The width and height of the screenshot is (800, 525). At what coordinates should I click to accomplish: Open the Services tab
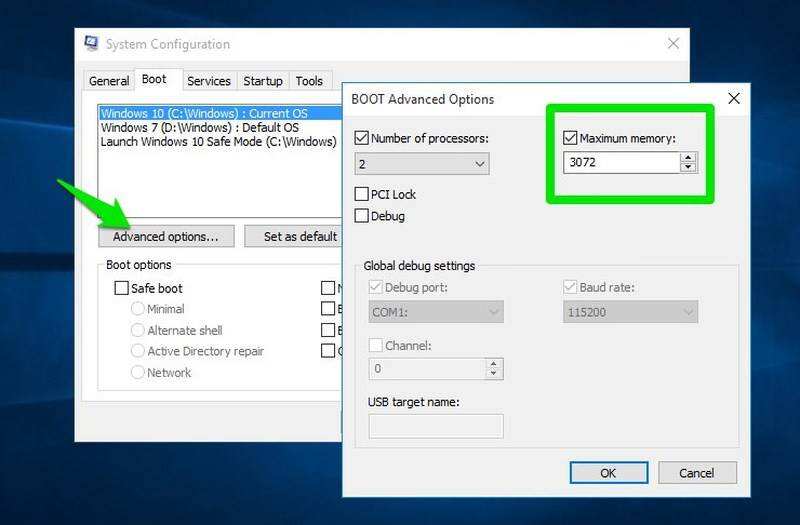click(x=208, y=81)
